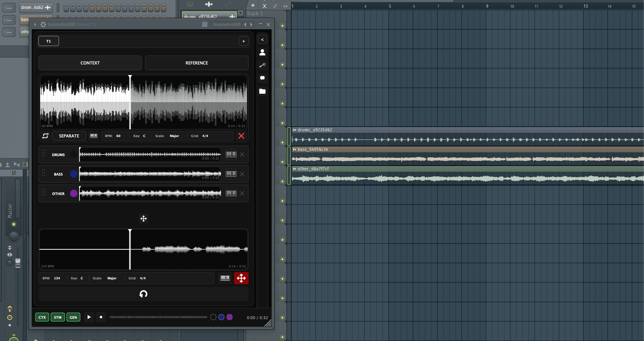Toggle mute light on drums_a9226d62 playlist track
This screenshot has width=644, height=341.
pos(283,142)
